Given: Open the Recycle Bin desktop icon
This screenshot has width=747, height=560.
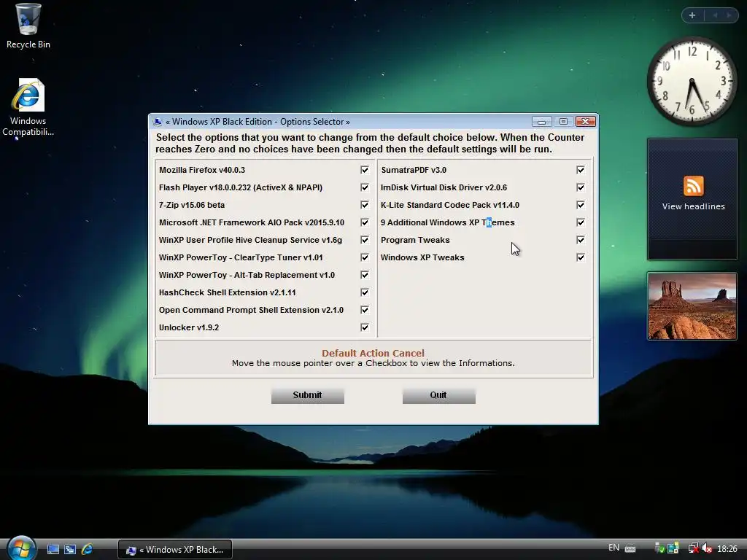Looking at the screenshot, I should tap(28, 26).
